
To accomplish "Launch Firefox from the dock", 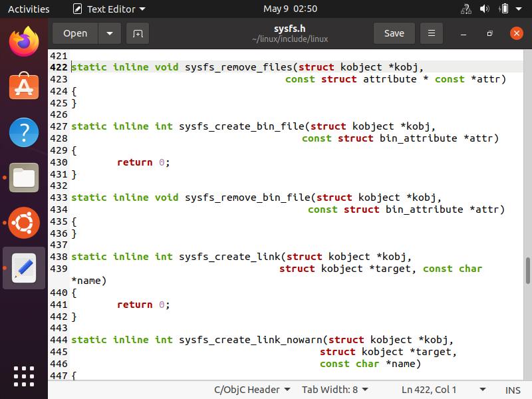I will click(24, 43).
